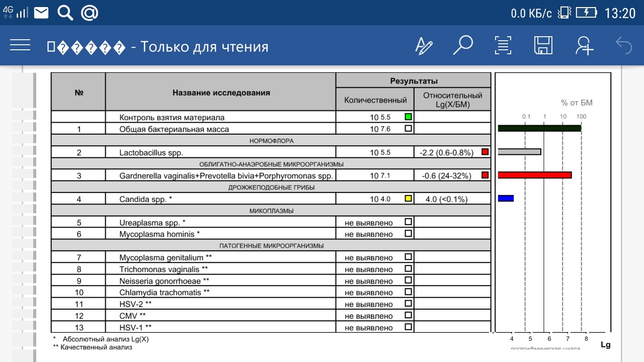
Task: Select 'ПАТОГЕННЫЕ МИКРООРГАНИЗМЫ' section row
Action: point(271,246)
